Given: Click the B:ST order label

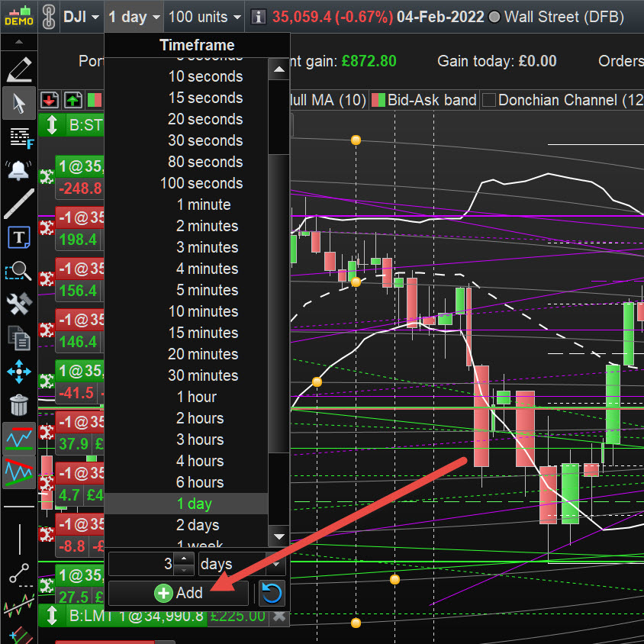Looking at the screenshot, I should click(x=85, y=125).
